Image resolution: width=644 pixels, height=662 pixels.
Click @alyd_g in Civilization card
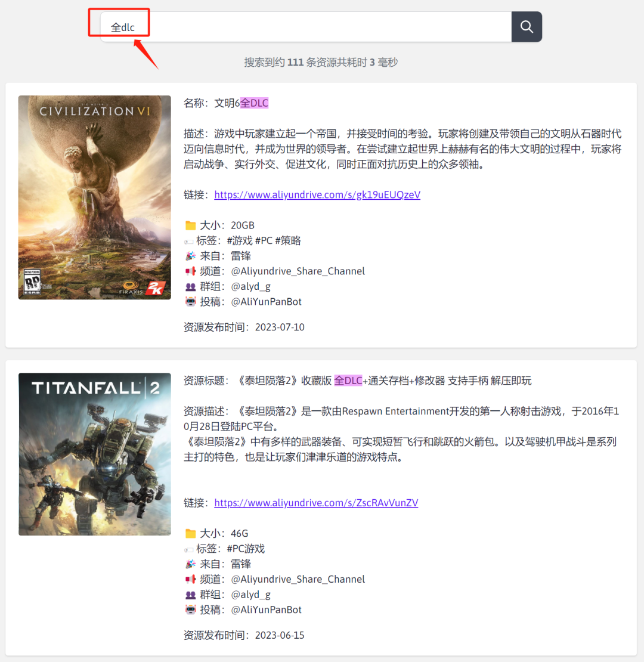click(250, 287)
